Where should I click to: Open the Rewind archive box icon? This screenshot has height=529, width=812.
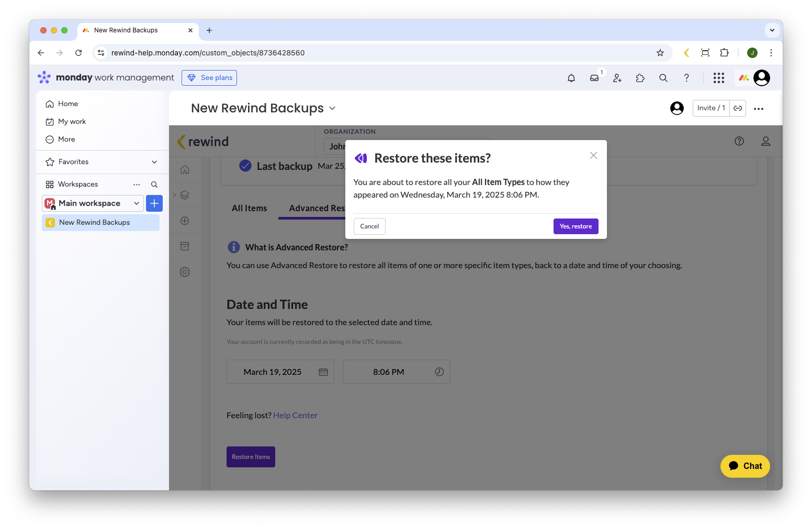point(185,246)
